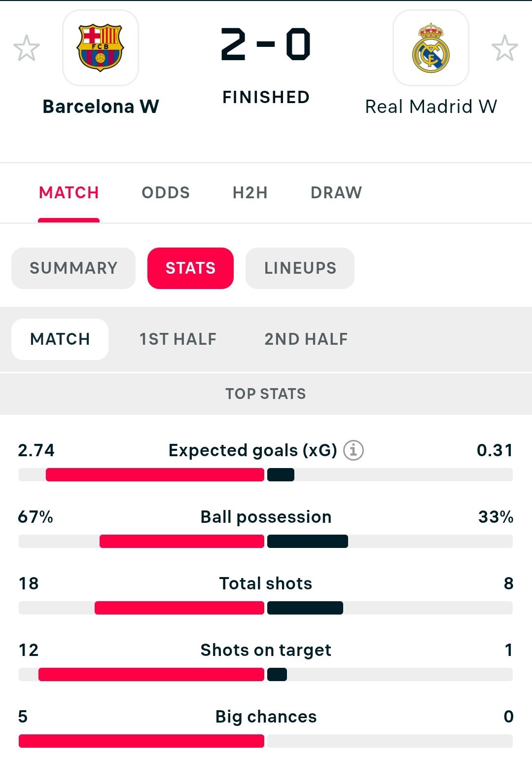Click the Ball possession red bar
This screenshot has width=532, height=762.
tap(181, 542)
